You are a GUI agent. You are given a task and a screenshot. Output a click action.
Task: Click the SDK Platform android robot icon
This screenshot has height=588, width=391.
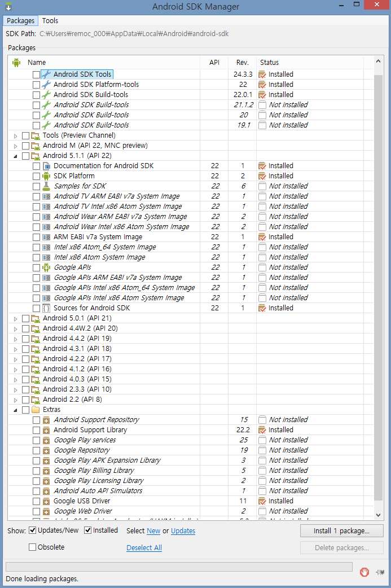(46, 176)
